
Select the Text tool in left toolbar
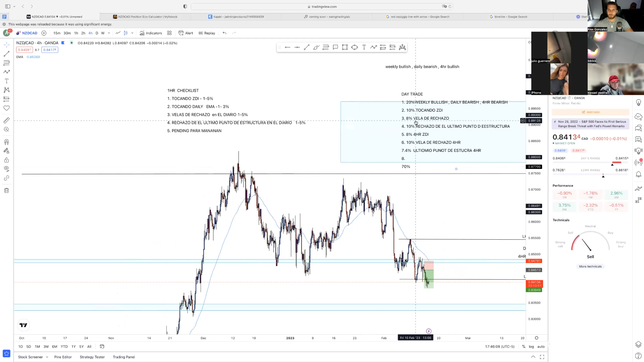(6, 81)
